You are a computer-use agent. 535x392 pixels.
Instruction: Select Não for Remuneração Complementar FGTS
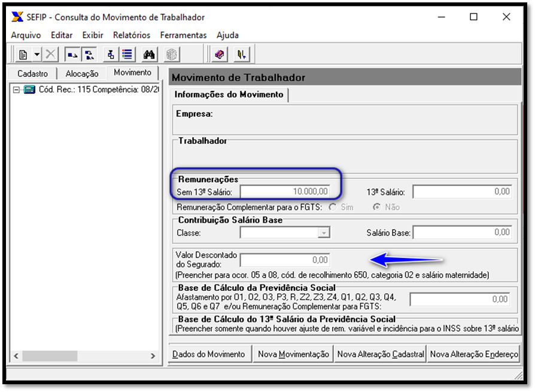[x=376, y=207]
